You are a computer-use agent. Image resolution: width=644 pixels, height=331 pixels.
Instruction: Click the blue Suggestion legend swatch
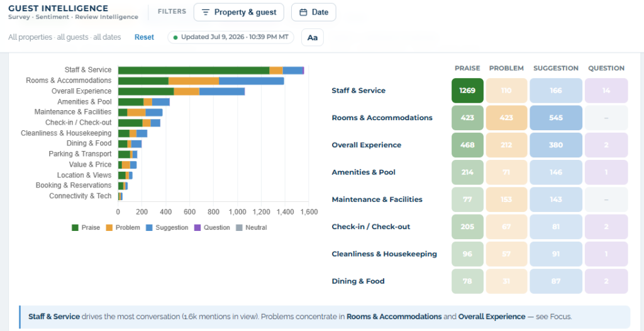coord(150,227)
